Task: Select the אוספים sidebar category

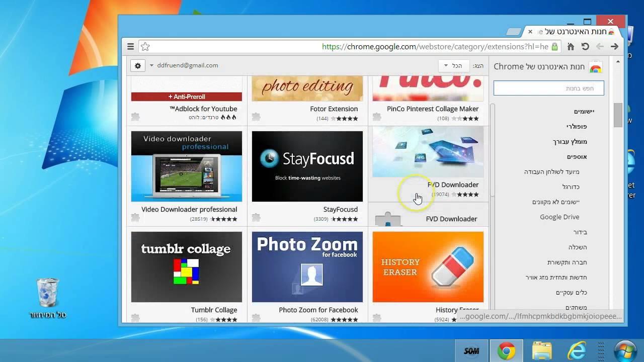Action: point(577,156)
